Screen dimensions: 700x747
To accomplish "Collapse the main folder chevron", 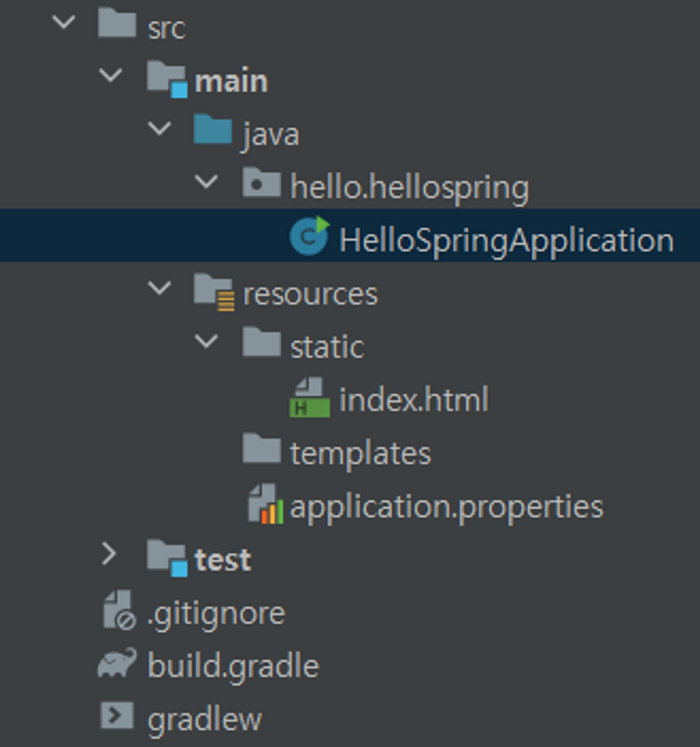I will pos(110,75).
